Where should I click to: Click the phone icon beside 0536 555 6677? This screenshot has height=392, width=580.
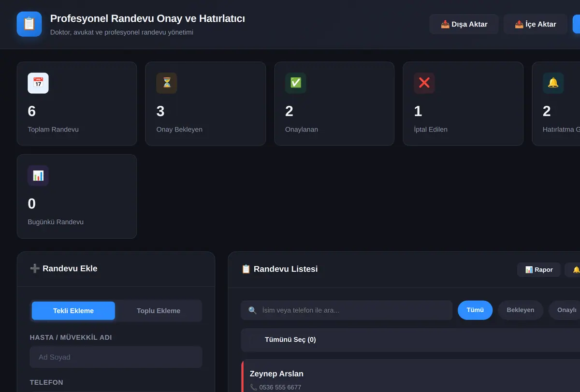254,387
